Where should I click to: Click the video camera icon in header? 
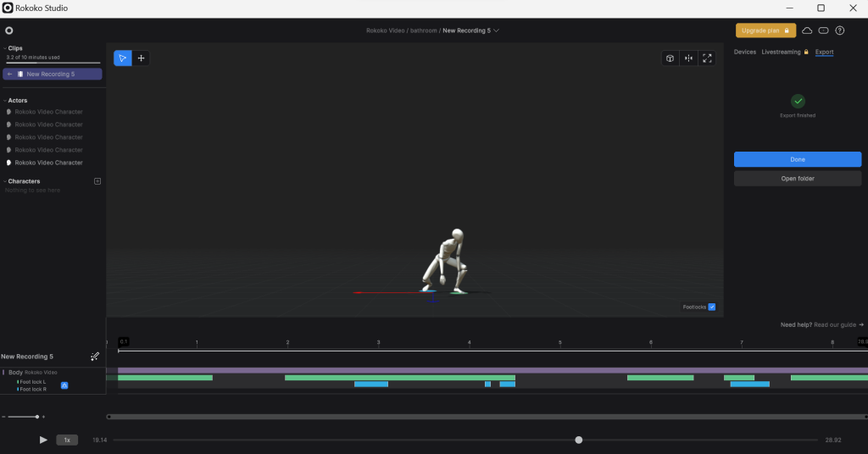[824, 30]
